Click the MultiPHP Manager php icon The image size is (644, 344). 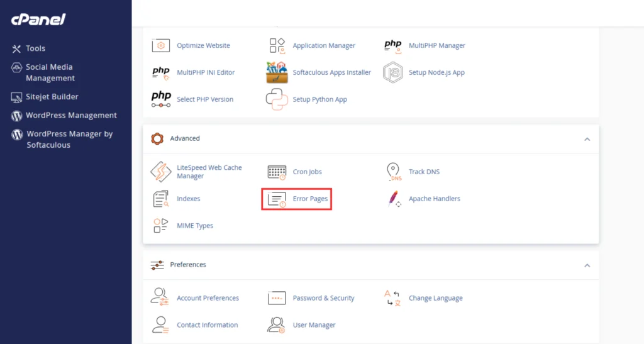pos(393,46)
